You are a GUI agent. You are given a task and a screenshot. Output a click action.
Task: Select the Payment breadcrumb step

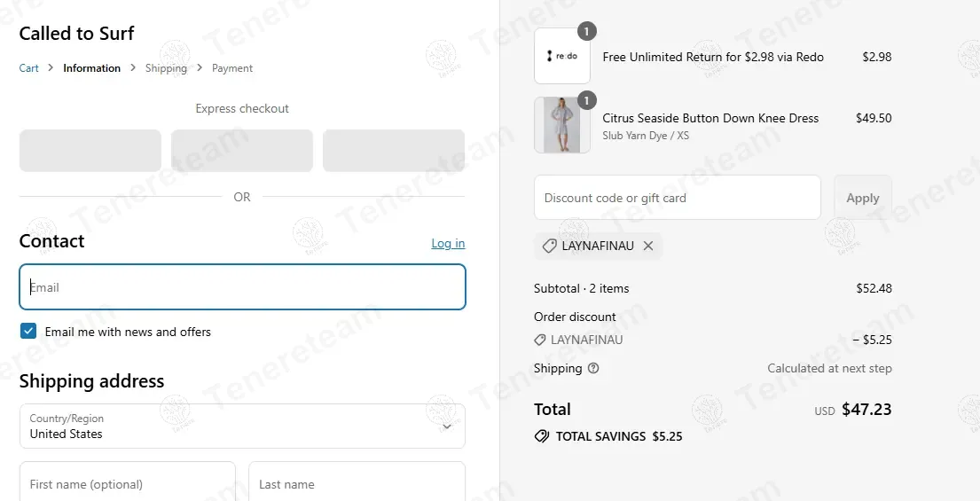(x=232, y=68)
